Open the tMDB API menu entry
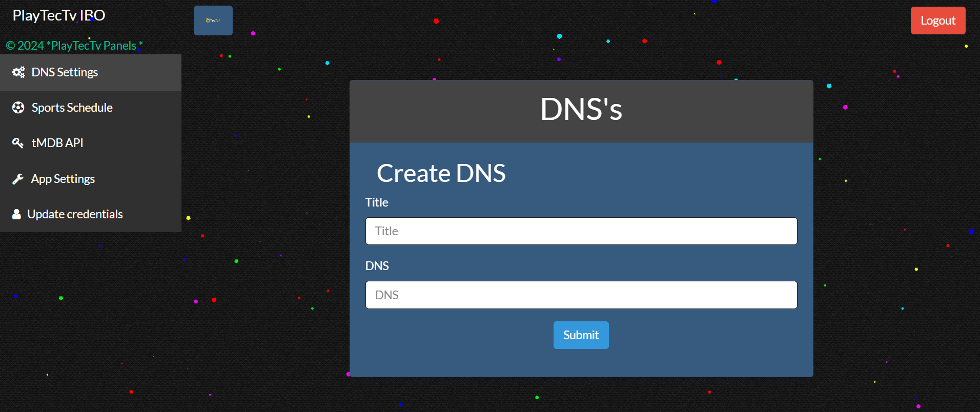The width and height of the screenshot is (980, 412). point(57,143)
